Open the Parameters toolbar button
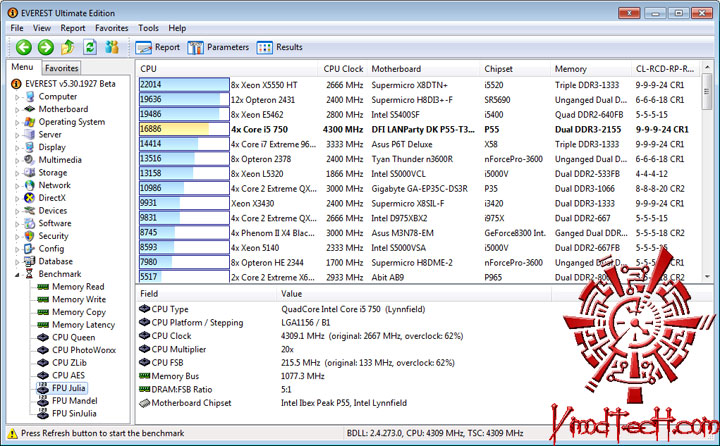Image resolution: width=720 pixels, height=446 pixels. [218, 47]
